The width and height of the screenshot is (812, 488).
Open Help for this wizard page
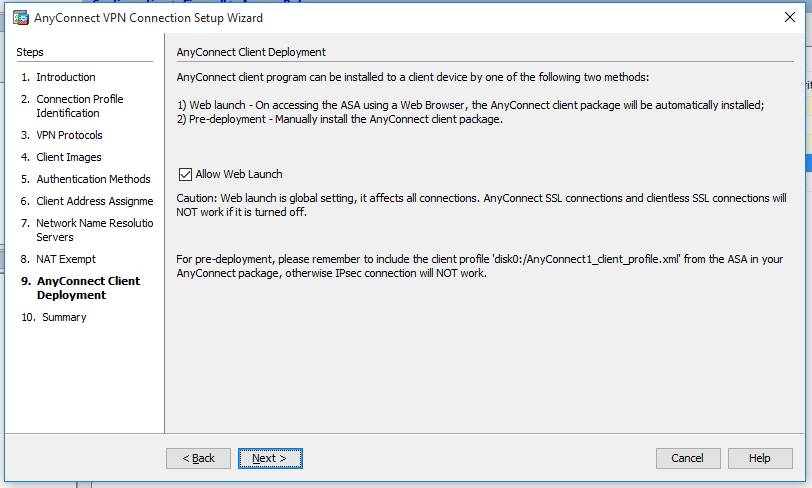[760, 458]
